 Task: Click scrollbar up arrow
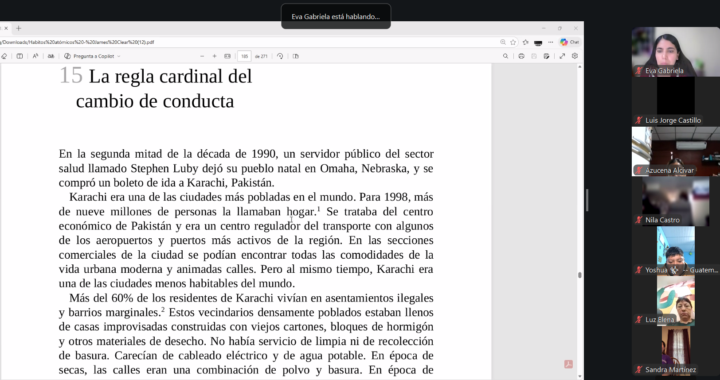579,67
